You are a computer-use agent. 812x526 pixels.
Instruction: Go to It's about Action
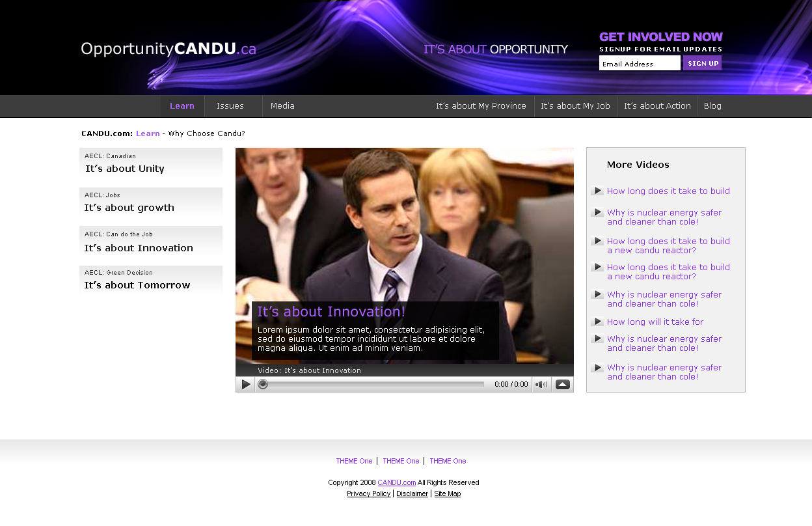(657, 106)
